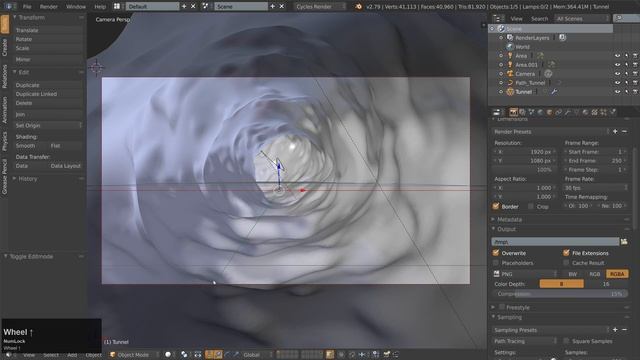Adjust the Compression slider
640x360 pixels.
560,293
